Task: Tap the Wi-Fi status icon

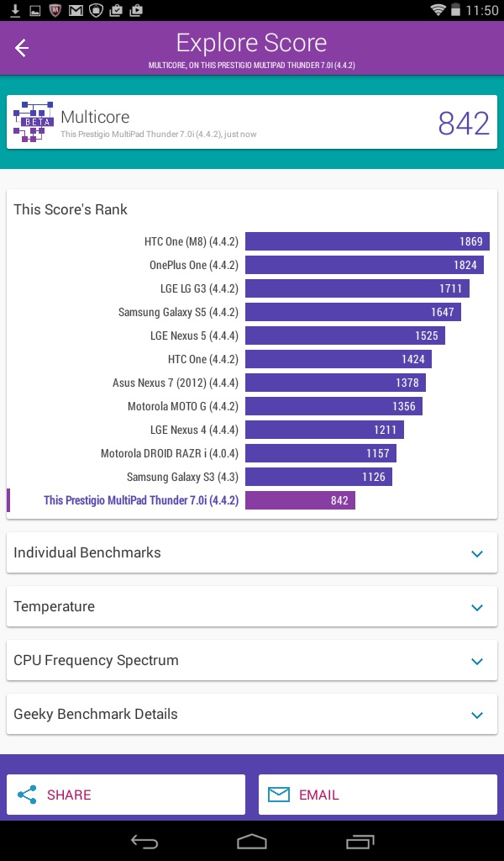Action: (x=438, y=10)
